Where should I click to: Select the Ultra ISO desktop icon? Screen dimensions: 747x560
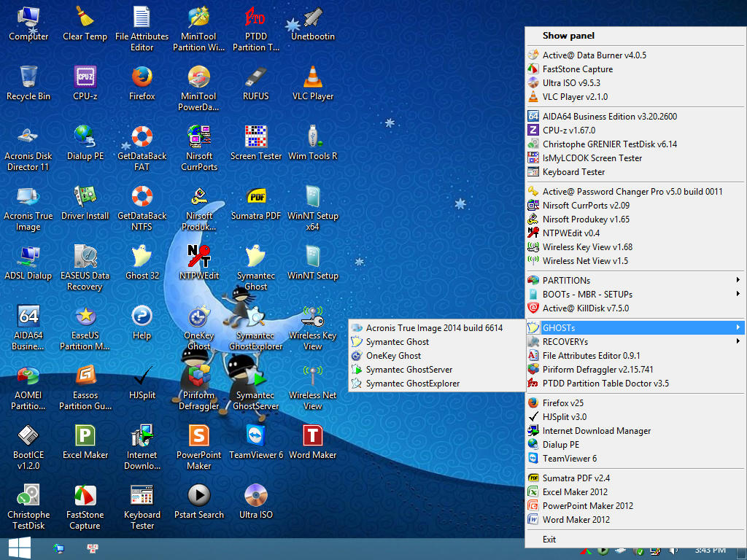[256, 502]
